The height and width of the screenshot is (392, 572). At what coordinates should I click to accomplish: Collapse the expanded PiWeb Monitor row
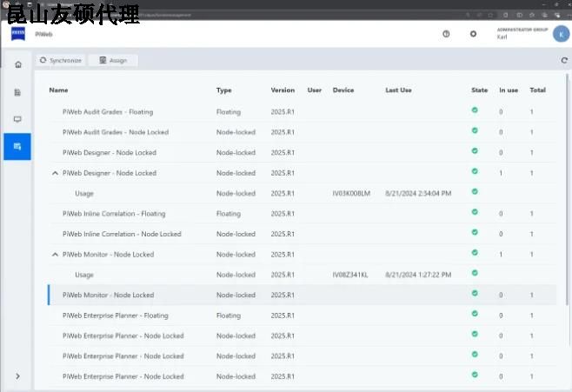click(55, 255)
